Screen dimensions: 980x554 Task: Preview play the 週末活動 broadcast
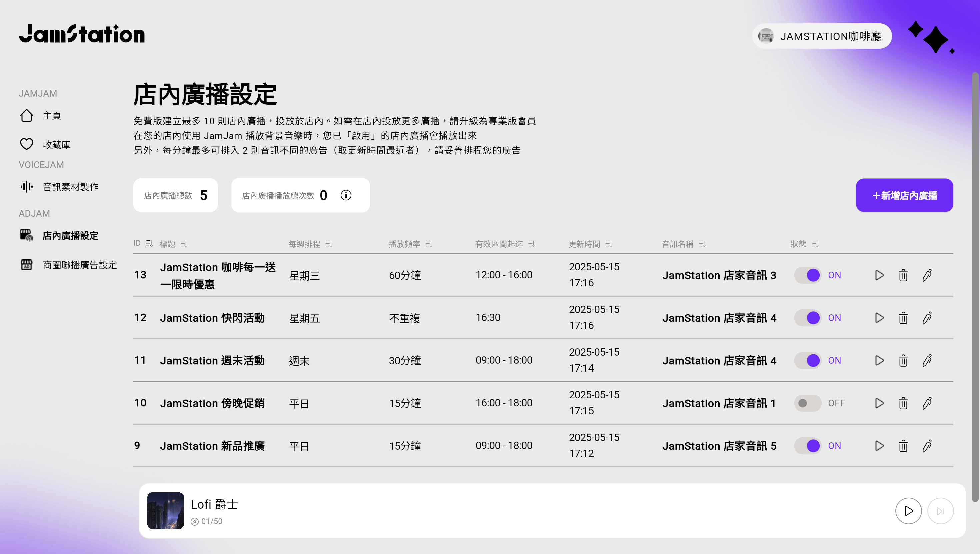[879, 360]
